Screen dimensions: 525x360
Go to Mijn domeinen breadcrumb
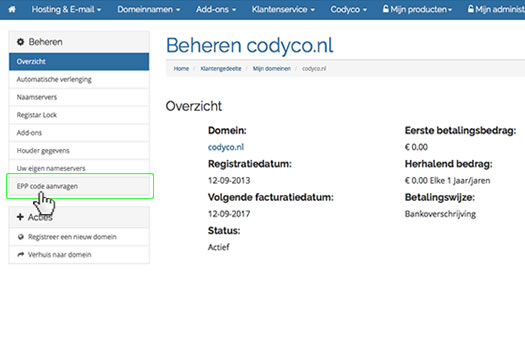point(272,69)
